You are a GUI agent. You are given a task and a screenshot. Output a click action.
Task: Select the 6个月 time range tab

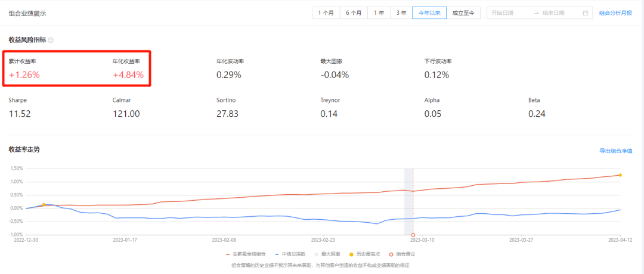pos(354,13)
